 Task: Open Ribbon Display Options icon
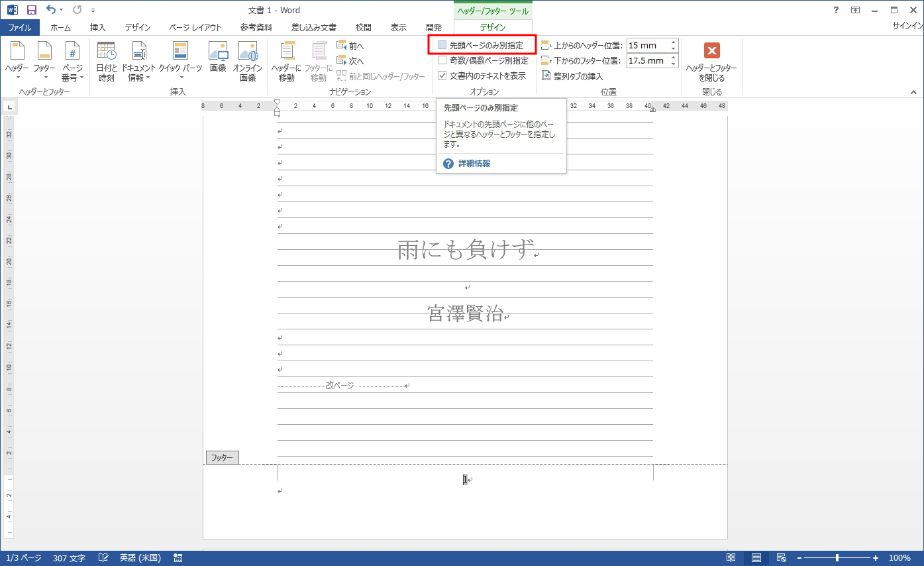point(856,10)
